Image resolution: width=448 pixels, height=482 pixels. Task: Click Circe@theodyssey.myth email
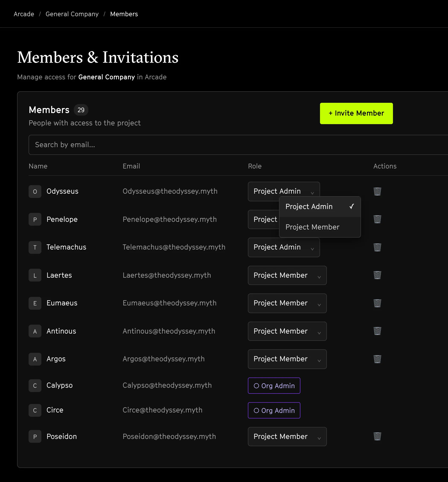pos(162,410)
